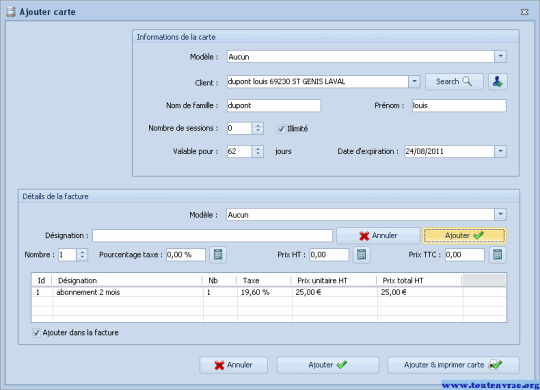Viewport: 540px width, 390px height.
Task: Toggle the Illimité checkbox
Action: 281,129
